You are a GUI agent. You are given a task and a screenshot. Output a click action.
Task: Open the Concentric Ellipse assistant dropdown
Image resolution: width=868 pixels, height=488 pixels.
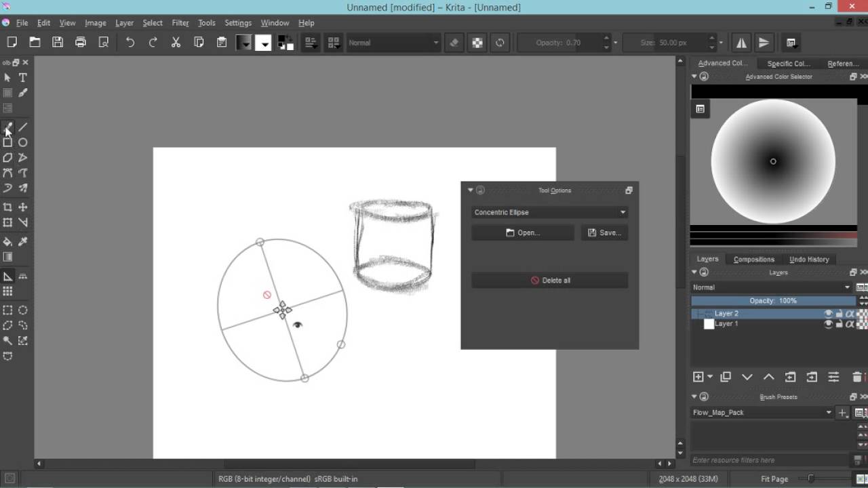click(549, 212)
